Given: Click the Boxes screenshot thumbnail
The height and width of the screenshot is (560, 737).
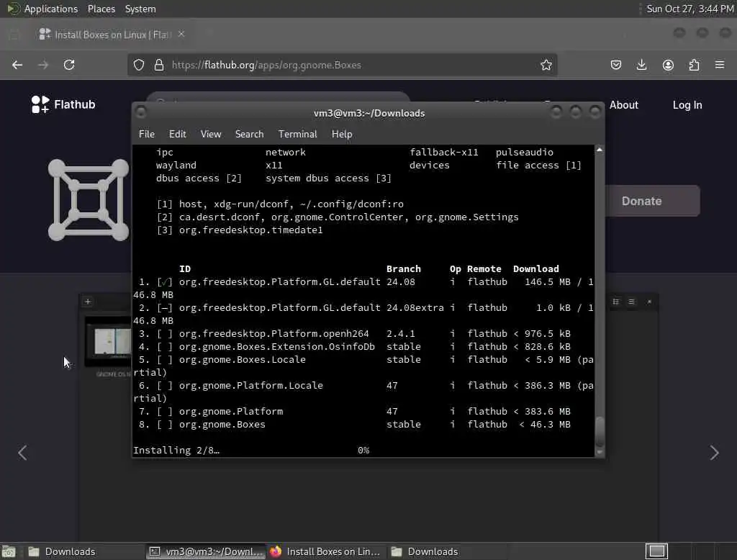Looking at the screenshot, I should click(x=109, y=342).
